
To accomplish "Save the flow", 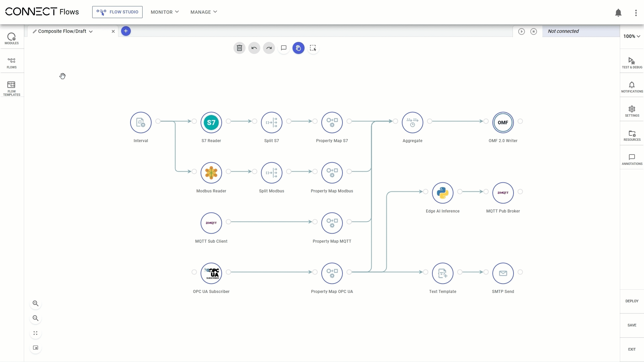I will 632,325.
